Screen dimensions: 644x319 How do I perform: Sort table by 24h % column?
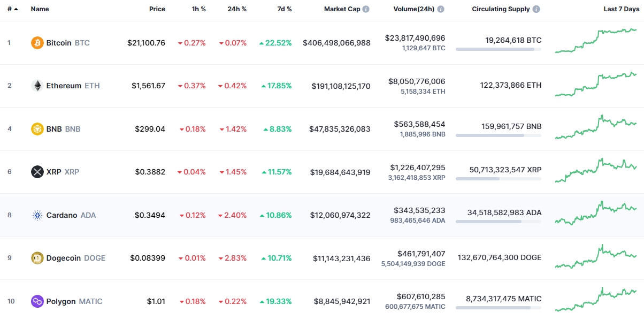tap(237, 9)
